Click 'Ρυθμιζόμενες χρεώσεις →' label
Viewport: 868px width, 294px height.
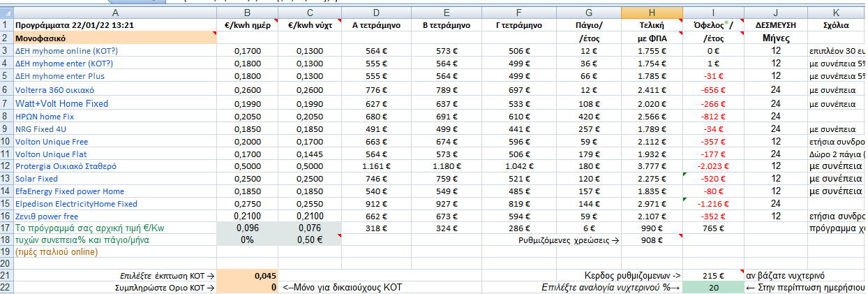point(568,240)
